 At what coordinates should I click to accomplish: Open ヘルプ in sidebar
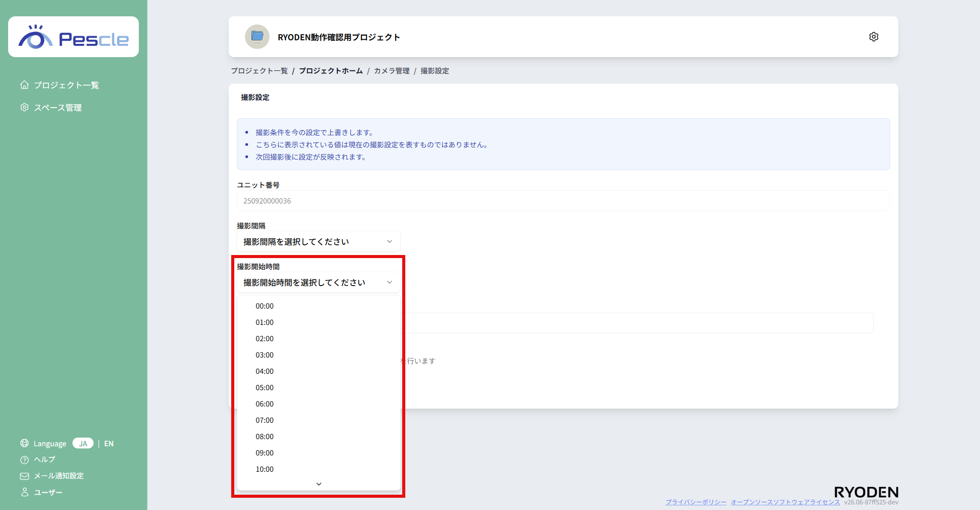pyautogui.click(x=44, y=460)
